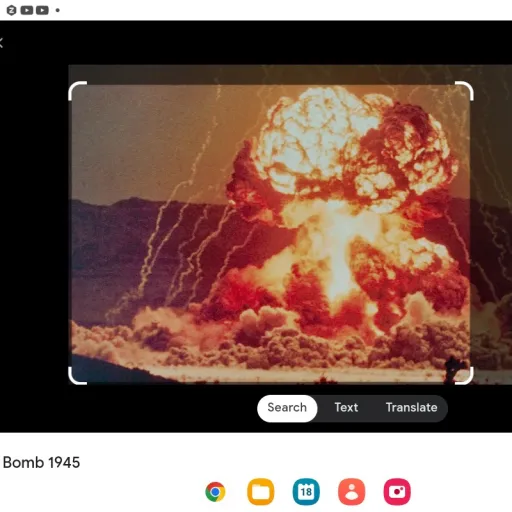Click the "Bomb 1945" result text
This screenshot has width=512, height=512.
(41, 463)
